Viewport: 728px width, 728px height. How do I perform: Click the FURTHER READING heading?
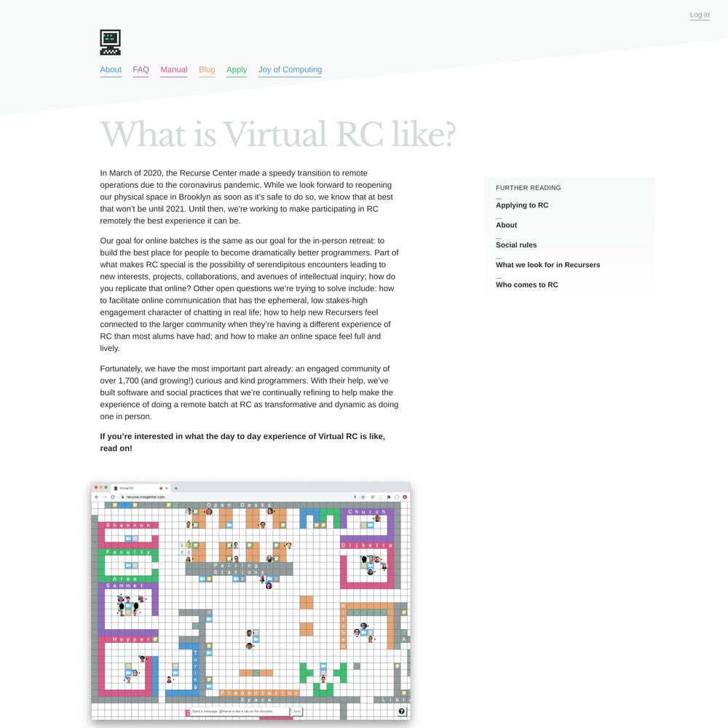528,188
